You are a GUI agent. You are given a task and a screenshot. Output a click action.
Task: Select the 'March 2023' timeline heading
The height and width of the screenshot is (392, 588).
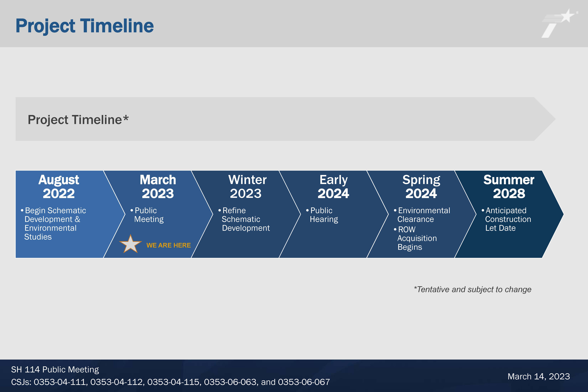(x=158, y=187)
